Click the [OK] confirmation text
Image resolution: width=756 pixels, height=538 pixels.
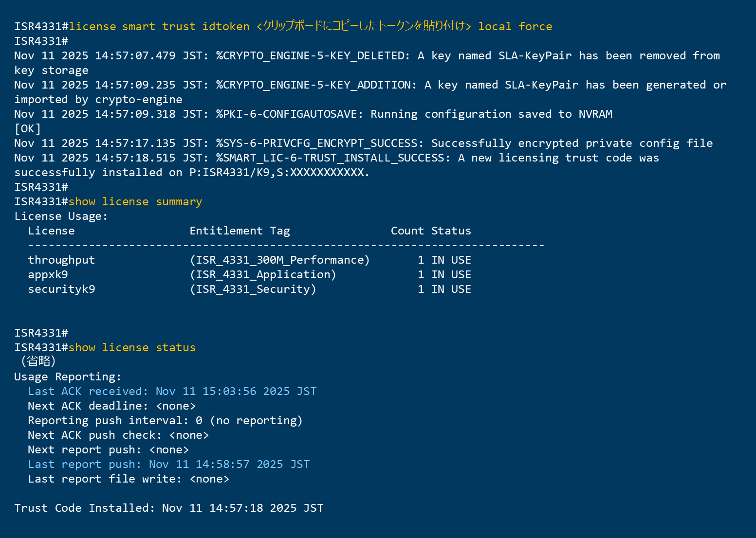[x=28, y=129]
